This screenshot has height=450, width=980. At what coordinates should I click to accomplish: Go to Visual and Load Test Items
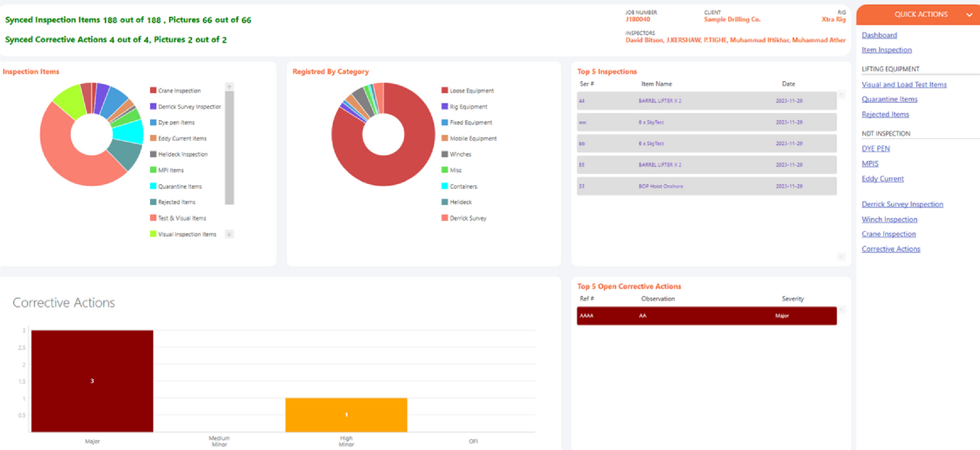coord(904,85)
